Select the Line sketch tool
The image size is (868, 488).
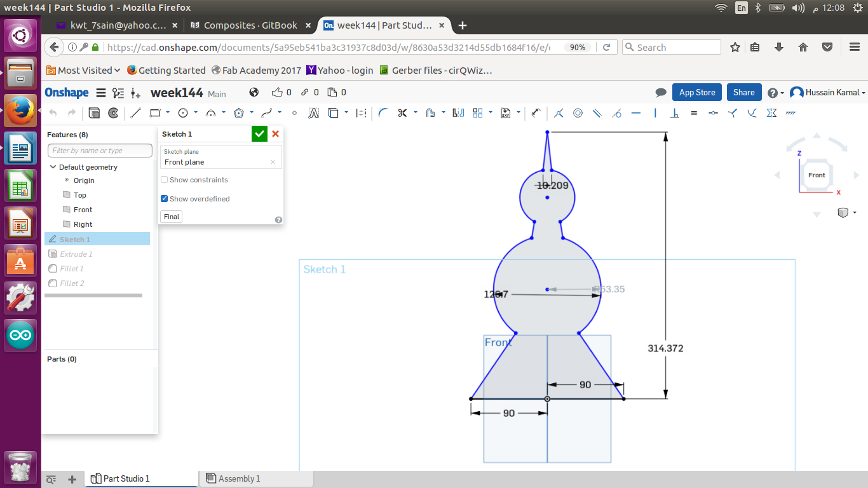[135, 113]
